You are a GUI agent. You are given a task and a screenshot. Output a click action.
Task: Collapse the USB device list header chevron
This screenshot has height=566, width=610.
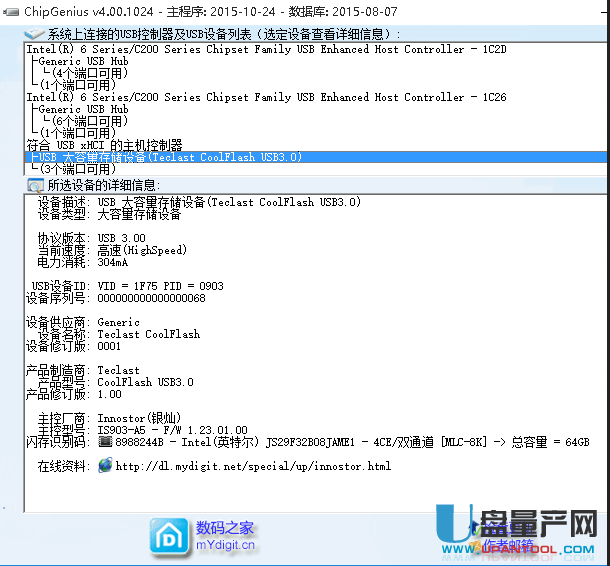click(34, 34)
